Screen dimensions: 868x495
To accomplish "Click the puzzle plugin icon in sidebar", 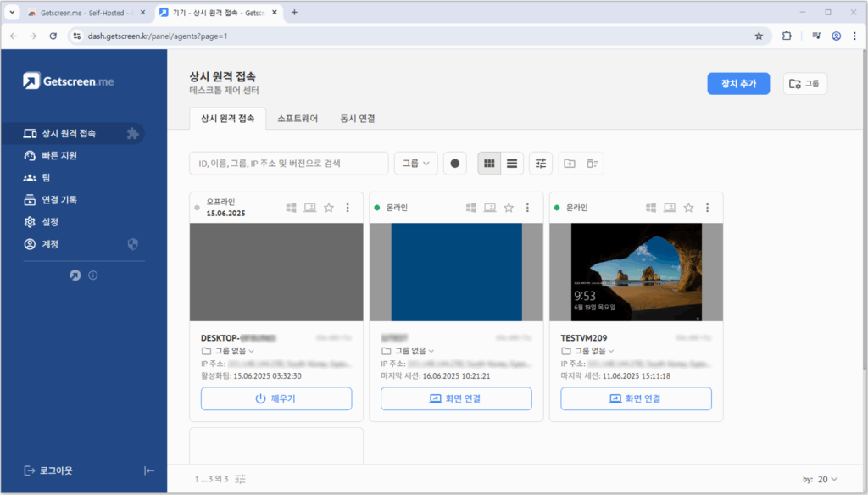I will point(132,133).
